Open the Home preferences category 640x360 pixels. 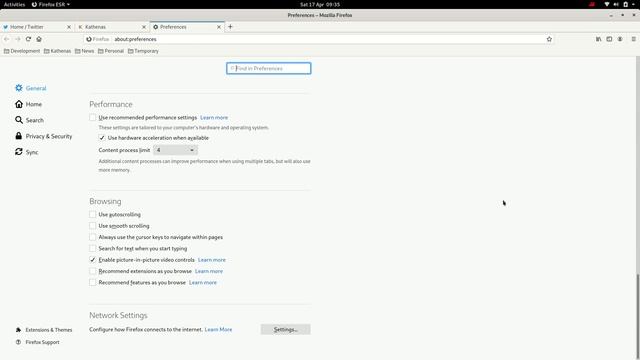point(29,104)
